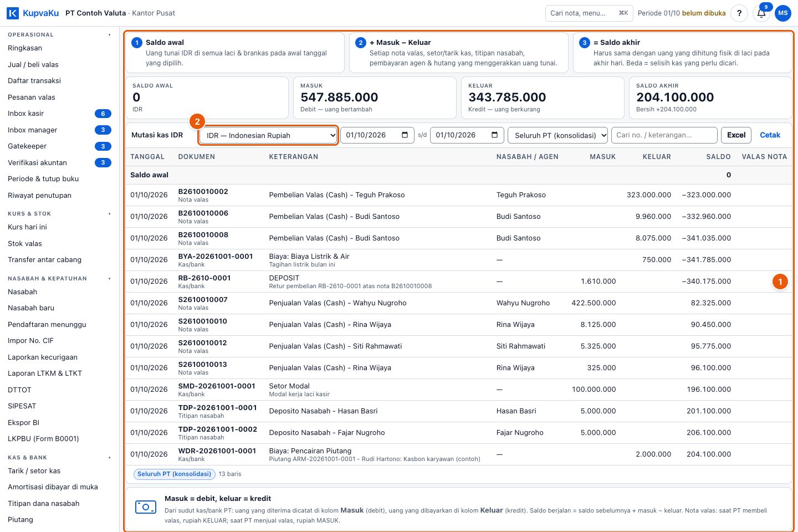Collapse the Nasabah & Kepatuhan section
The width and height of the screenshot is (798, 532).
[x=110, y=279]
